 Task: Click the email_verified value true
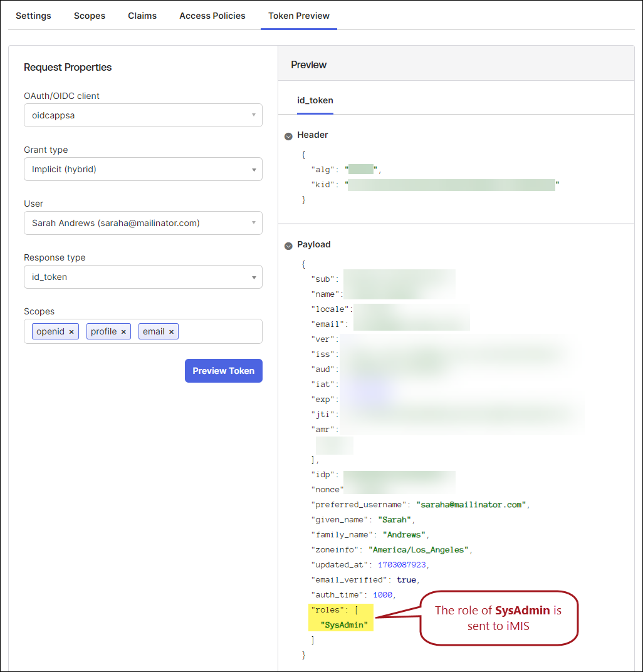pyautogui.click(x=406, y=580)
